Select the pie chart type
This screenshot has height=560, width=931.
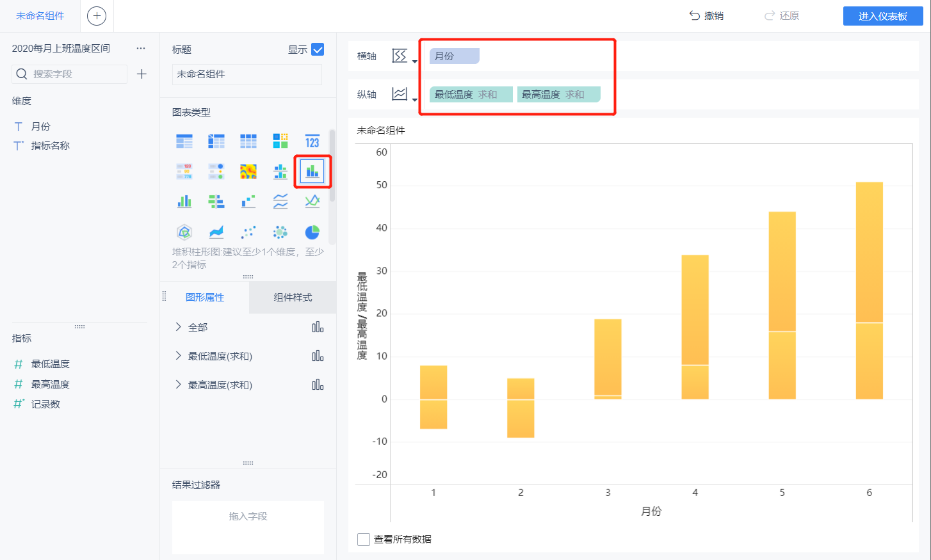(312, 232)
